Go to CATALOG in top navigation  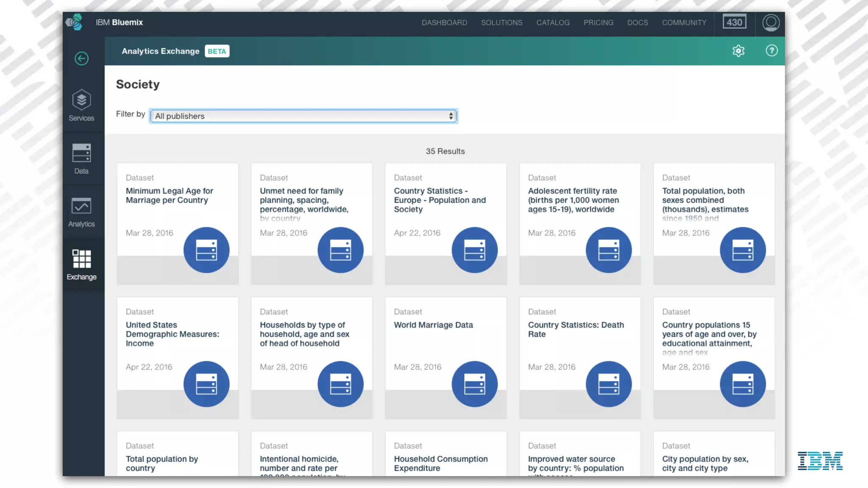553,22
